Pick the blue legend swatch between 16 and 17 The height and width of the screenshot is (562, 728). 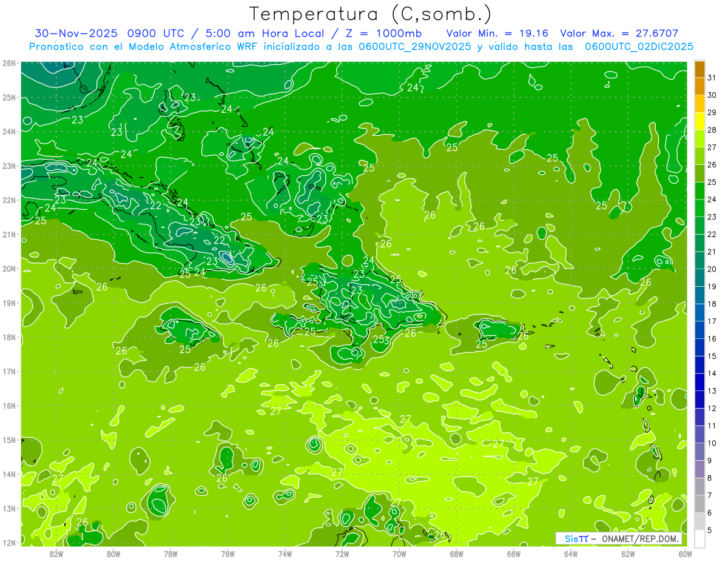(x=699, y=330)
